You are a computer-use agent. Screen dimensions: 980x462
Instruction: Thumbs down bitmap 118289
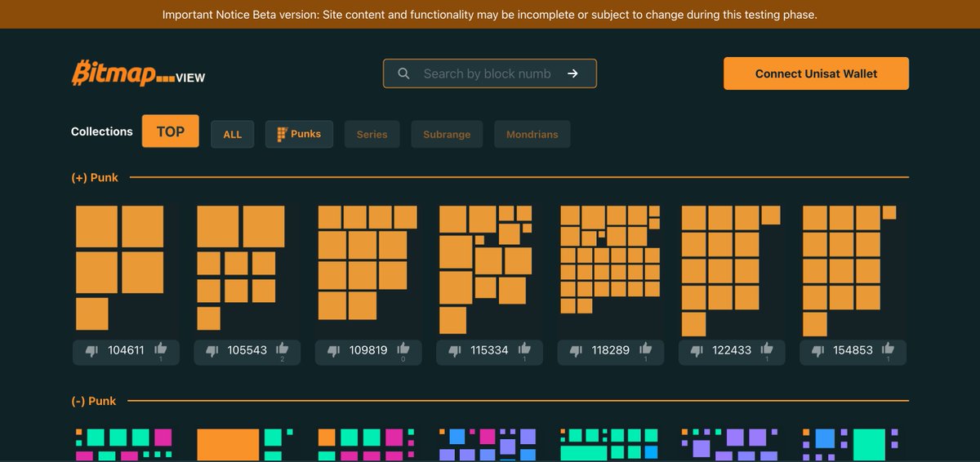(x=577, y=350)
